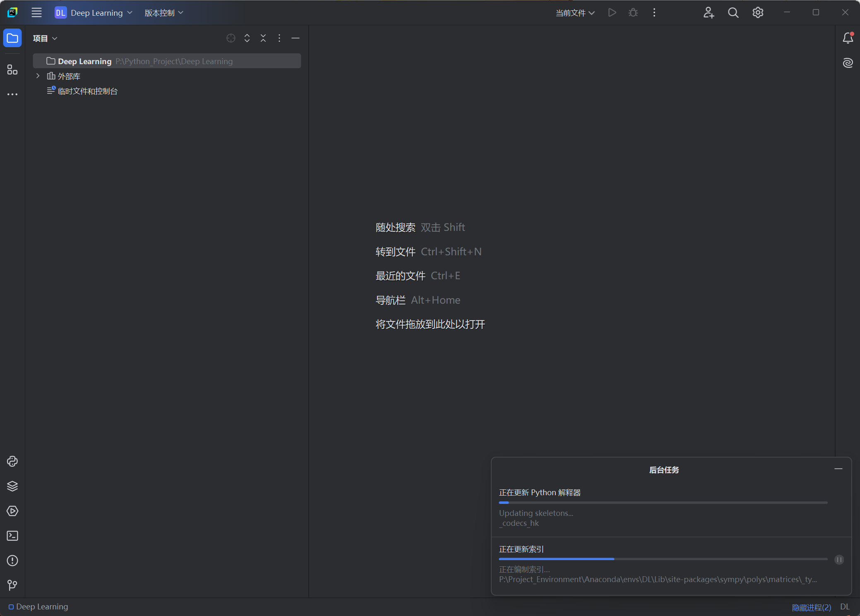Expand the 外部库 tree node
860x616 pixels.
38,76
